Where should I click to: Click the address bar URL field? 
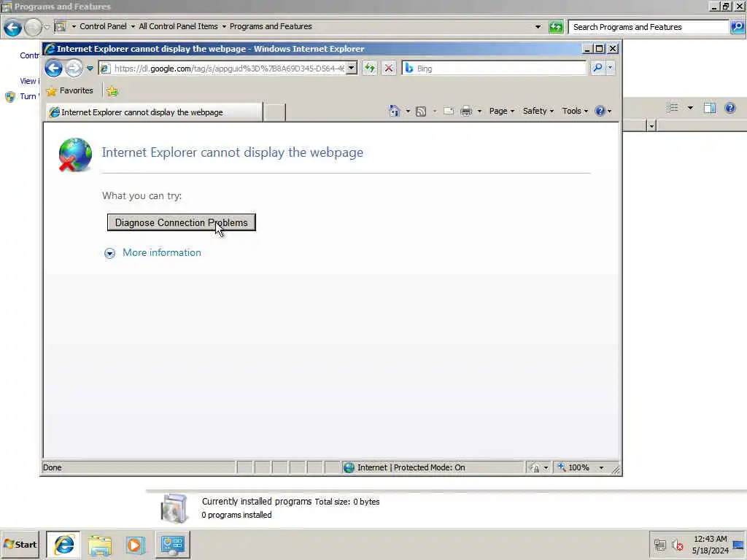[228, 68]
